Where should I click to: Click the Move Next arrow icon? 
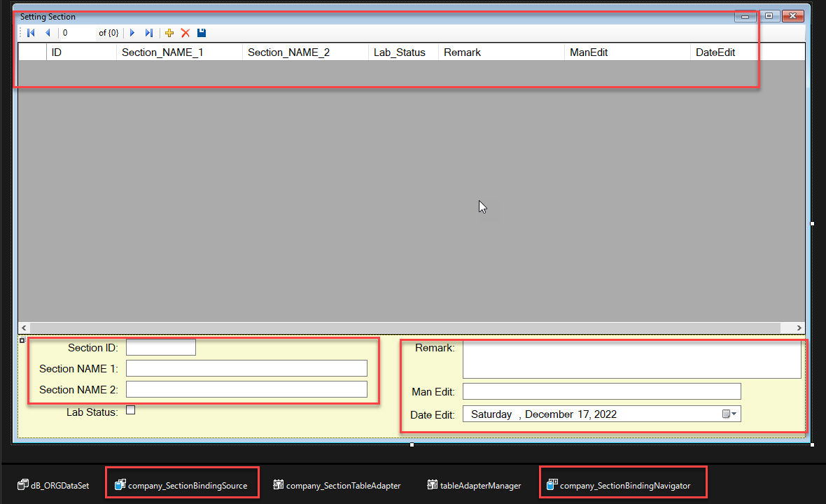click(x=132, y=33)
